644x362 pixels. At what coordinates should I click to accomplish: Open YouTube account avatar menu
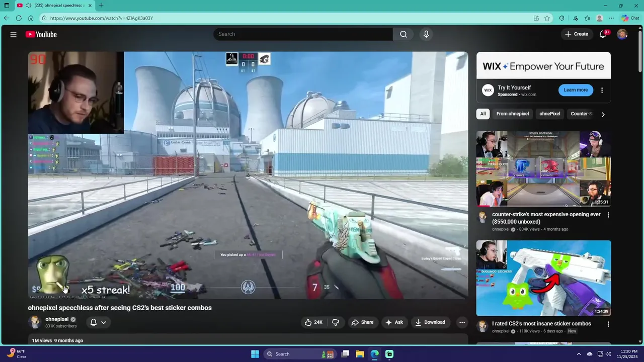point(622,34)
